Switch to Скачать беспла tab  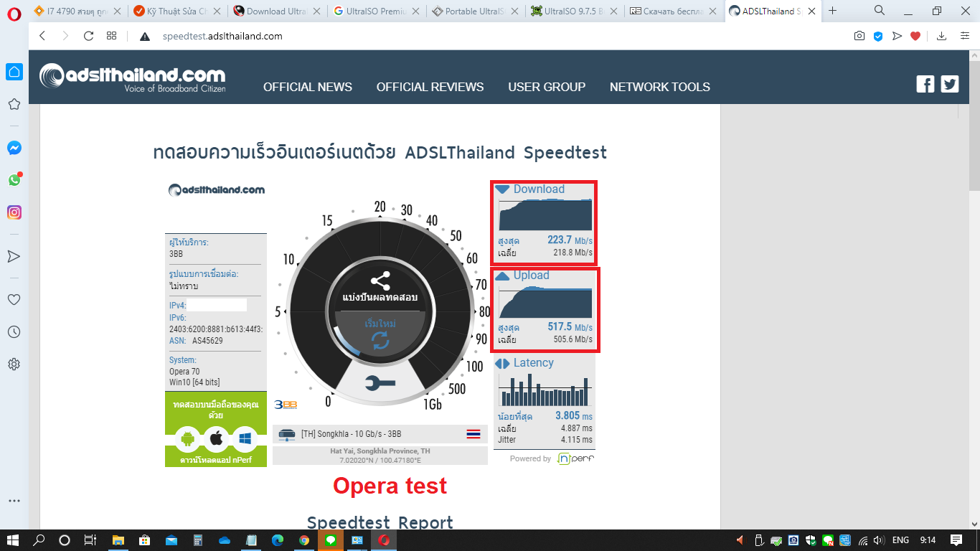click(x=673, y=11)
